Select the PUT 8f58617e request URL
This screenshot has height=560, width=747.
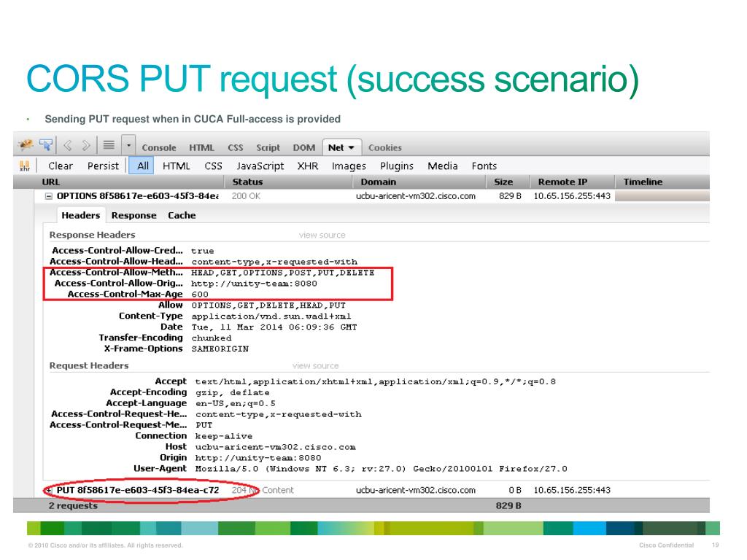[x=138, y=490]
